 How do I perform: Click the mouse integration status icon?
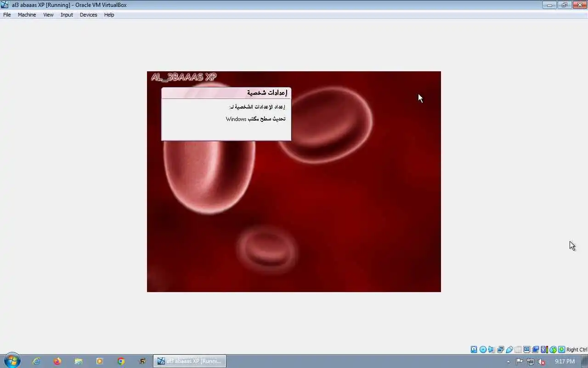[553, 350]
